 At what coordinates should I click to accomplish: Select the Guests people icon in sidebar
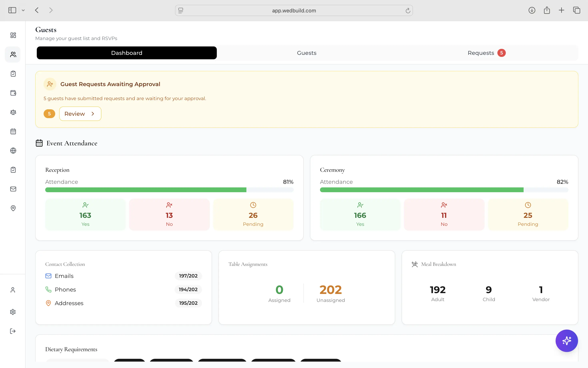pyautogui.click(x=13, y=54)
